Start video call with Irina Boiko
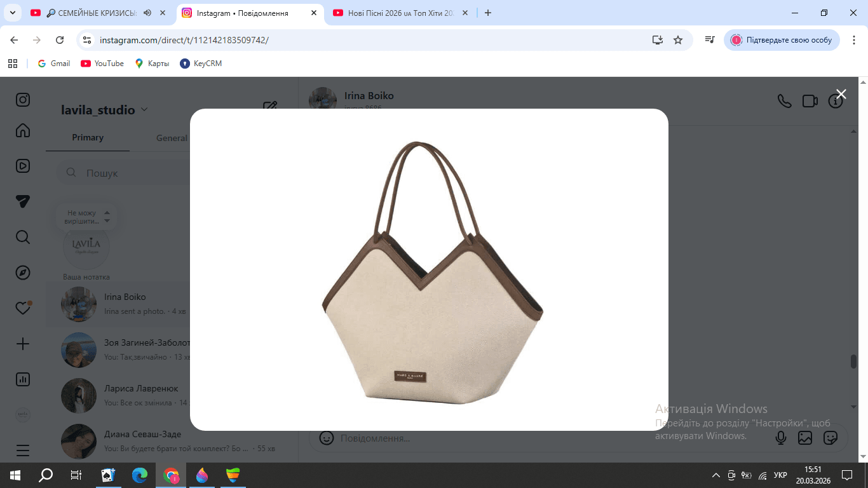868x488 pixels. point(810,101)
